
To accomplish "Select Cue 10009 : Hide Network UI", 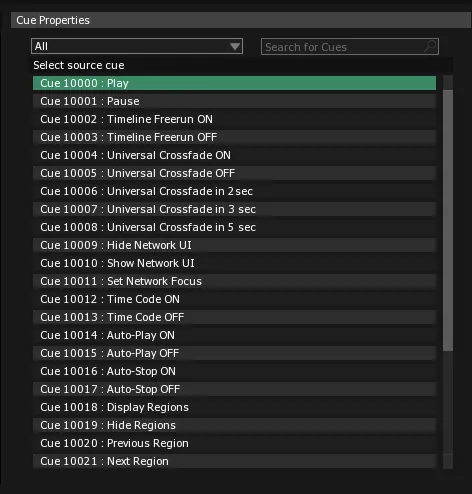I will point(234,245).
